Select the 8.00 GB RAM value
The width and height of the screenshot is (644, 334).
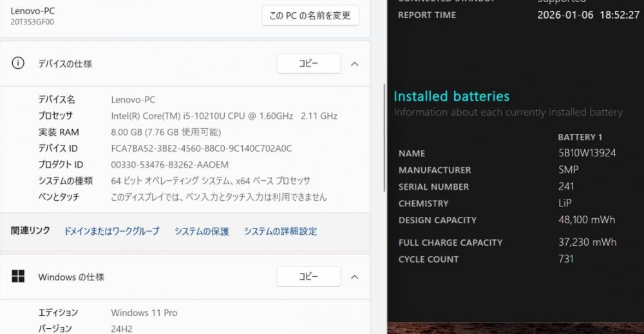click(x=166, y=132)
